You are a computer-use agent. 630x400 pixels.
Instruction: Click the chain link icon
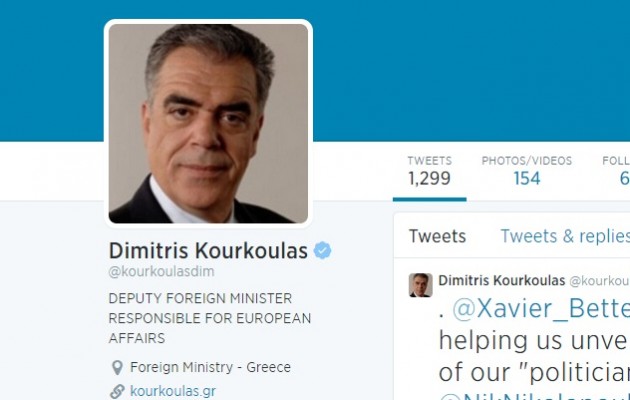tap(117, 391)
